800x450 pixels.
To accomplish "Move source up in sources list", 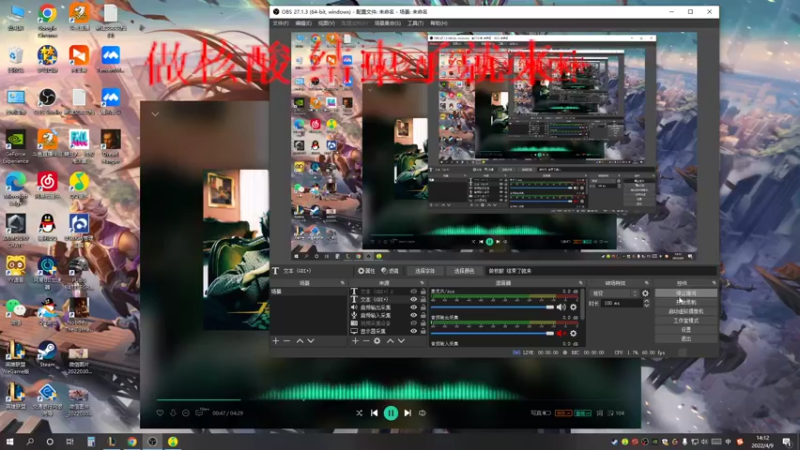I will point(390,340).
